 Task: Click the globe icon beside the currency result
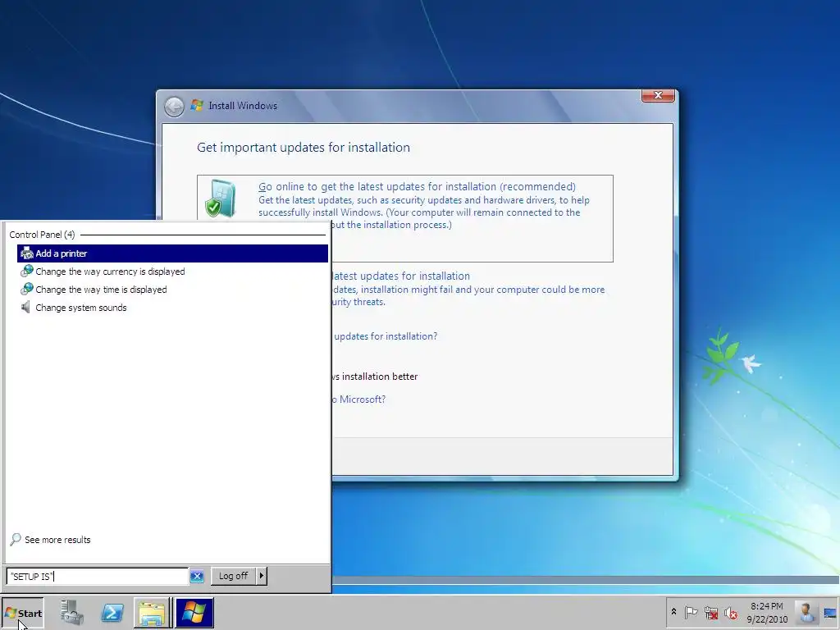(26, 271)
